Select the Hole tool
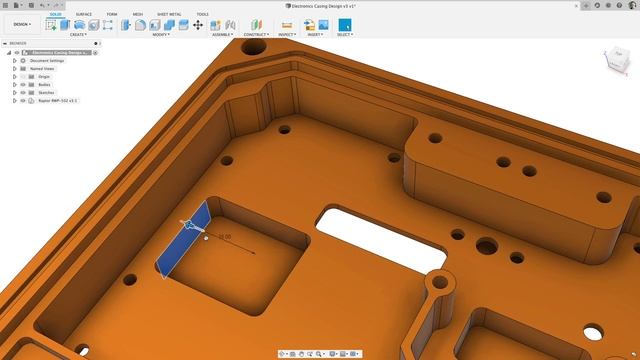 [x=93, y=25]
